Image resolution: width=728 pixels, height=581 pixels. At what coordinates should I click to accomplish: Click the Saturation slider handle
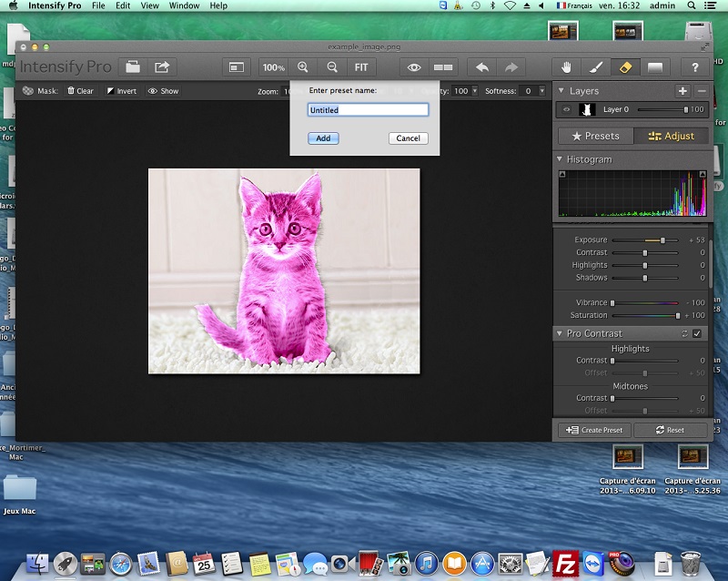678,315
